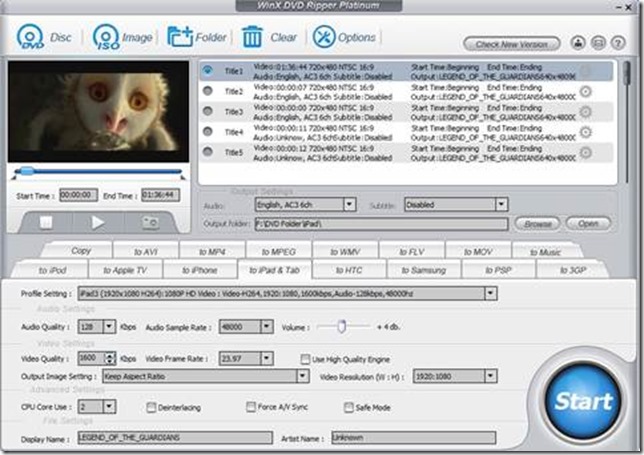Image resolution: width=644 pixels, height=455 pixels.
Task: Click the Volume slider handle
Action: coord(341,326)
